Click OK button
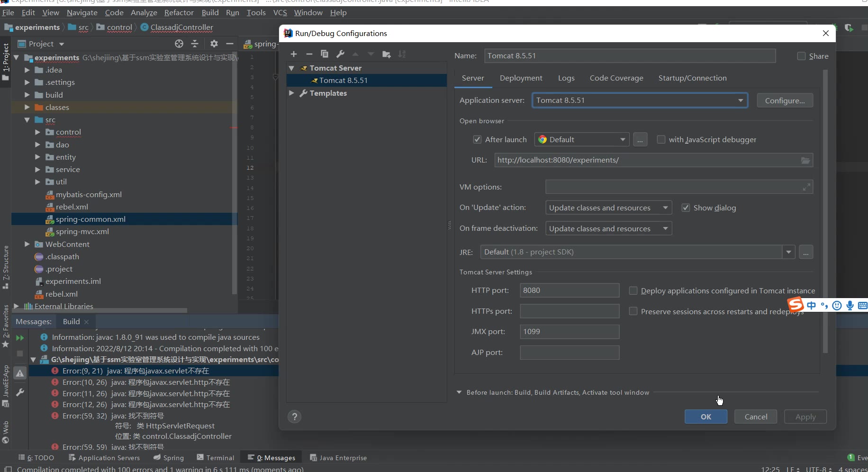 point(706,417)
